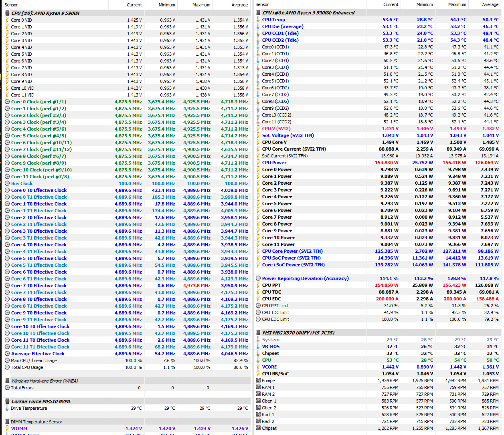The image size is (504, 435).
Task: Click the clock icon beside Bus Clock
Action: click(x=7, y=183)
